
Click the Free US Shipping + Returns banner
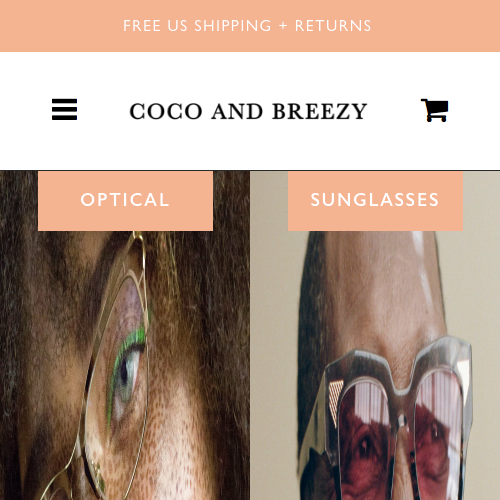(x=250, y=26)
